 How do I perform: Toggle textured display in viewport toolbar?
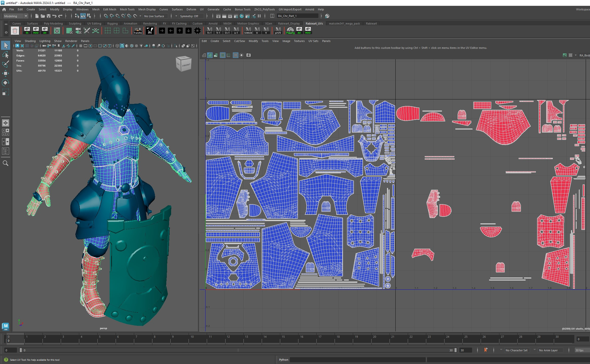click(x=136, y=46)
